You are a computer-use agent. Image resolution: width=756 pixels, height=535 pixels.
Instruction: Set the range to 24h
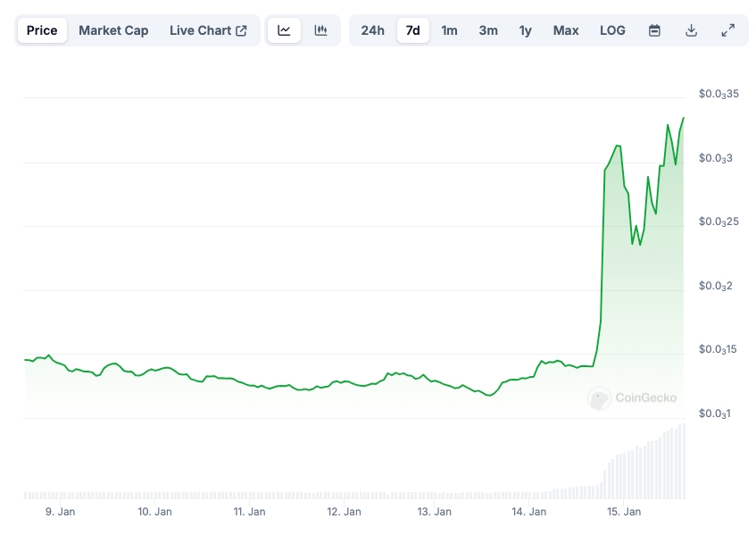point(373,30)
